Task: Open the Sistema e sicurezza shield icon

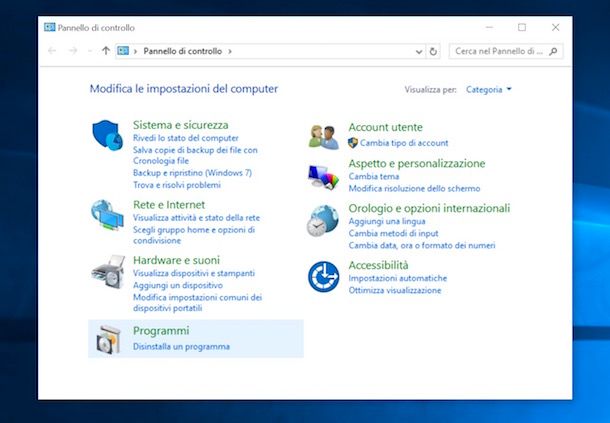Action: tap(108, 135)
